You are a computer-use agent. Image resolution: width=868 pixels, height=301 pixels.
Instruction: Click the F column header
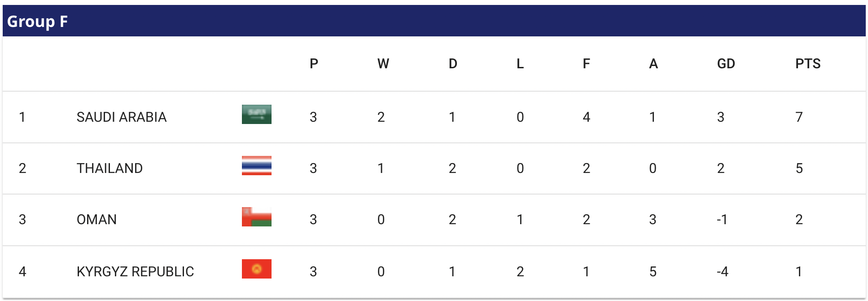tap(586, 64)
